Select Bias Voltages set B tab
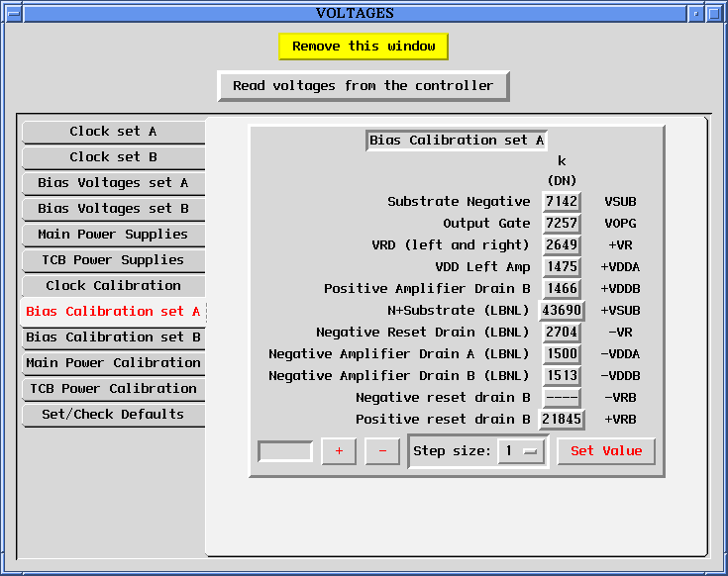 click(x=113, y=209)
